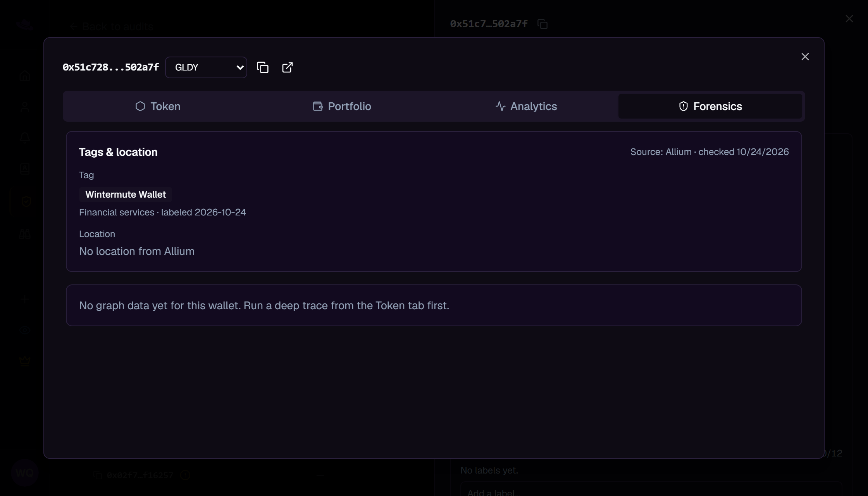This screenshot has width=868, height=496.
Task: Click the Add a label input field
Action: (651, 489)
